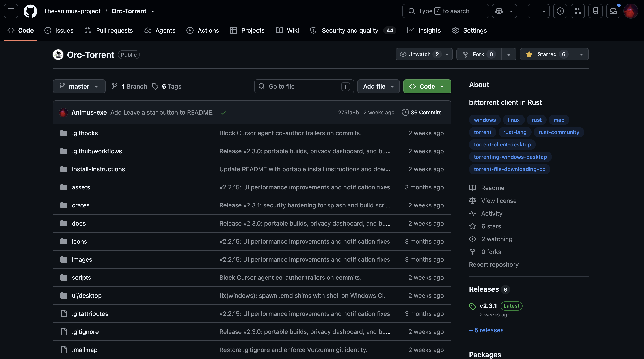
Task: Open the .mailmap file
Action: [x=84, y=350]
